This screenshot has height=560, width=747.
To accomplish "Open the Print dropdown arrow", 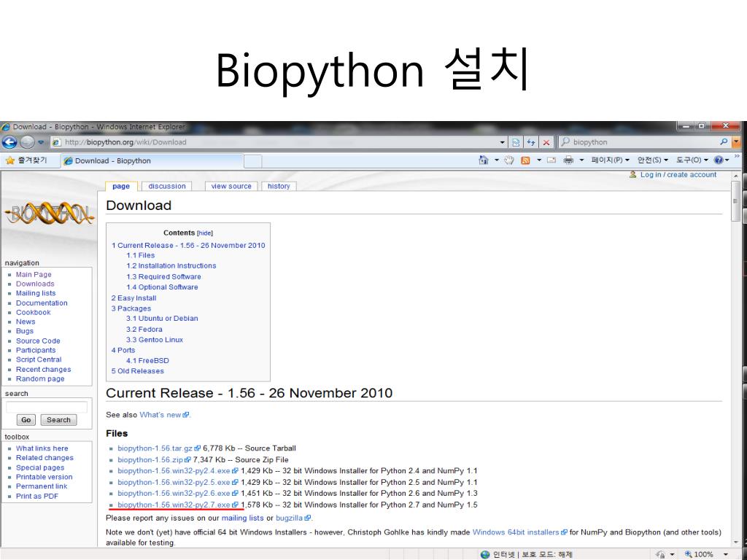I will (581, 160).
